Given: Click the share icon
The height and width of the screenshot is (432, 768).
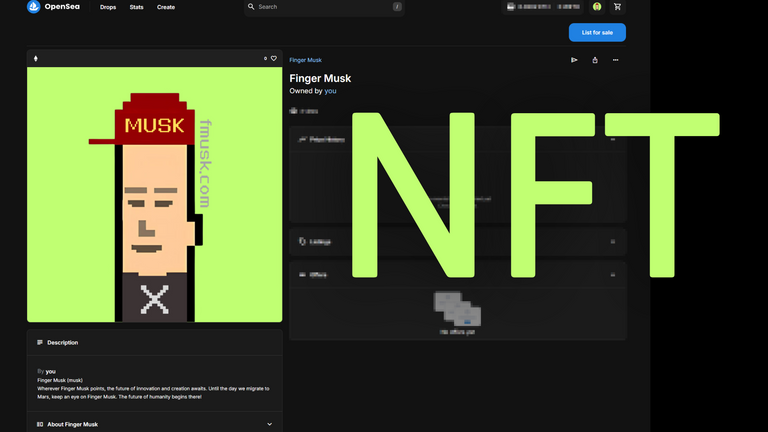Looking at the screenshot, I should (595, 60).
